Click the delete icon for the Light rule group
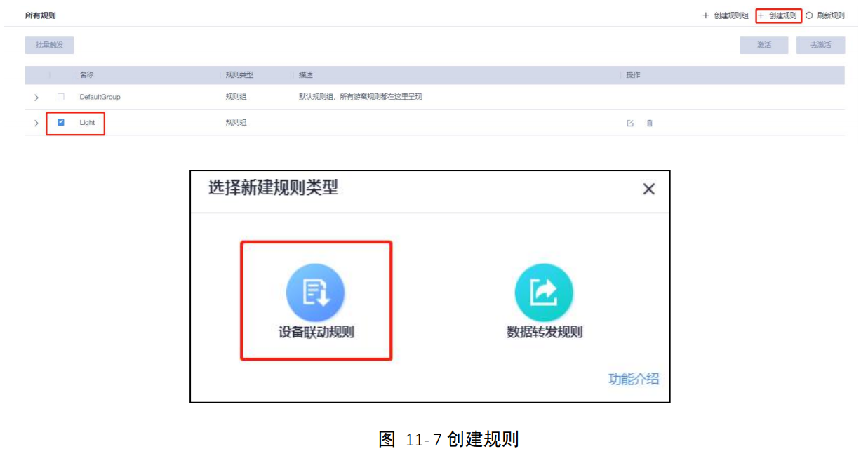The height and width of the screenshot is (449, 868). pos(650,123)
